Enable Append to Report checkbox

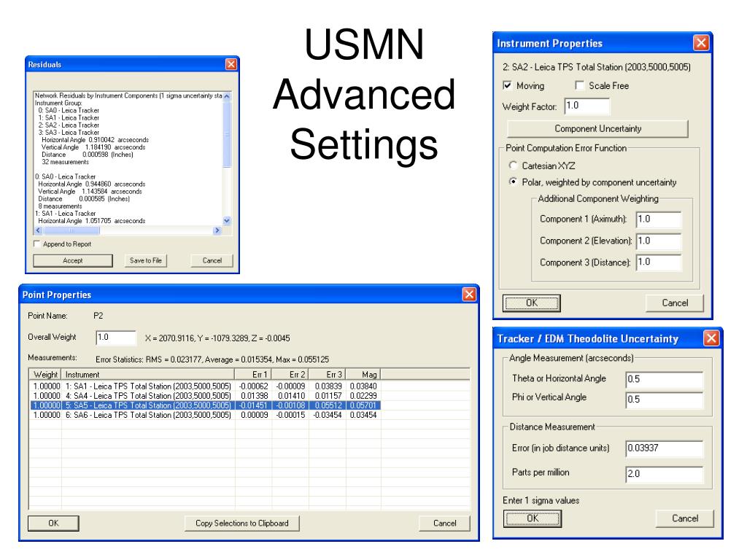pos(36,244)
